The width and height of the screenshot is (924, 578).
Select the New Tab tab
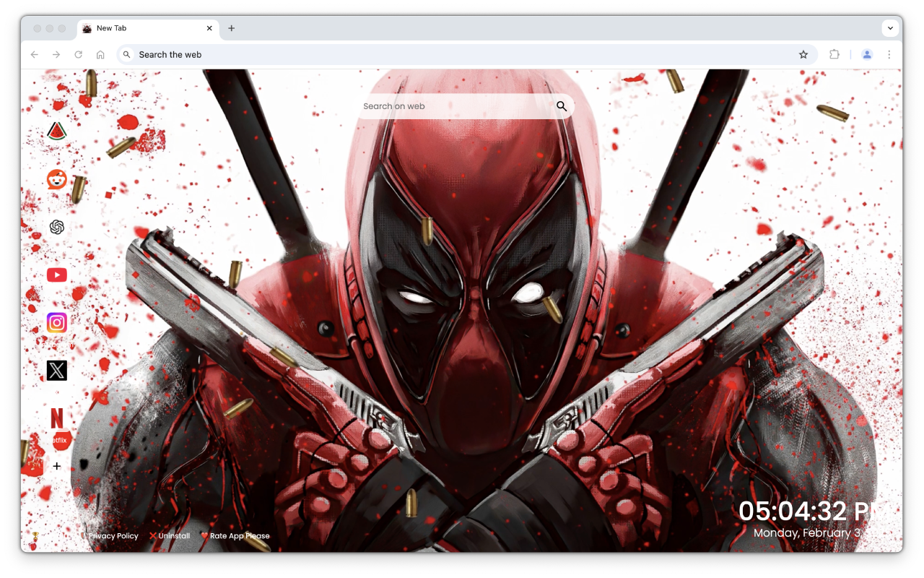[x=148, y=28]
